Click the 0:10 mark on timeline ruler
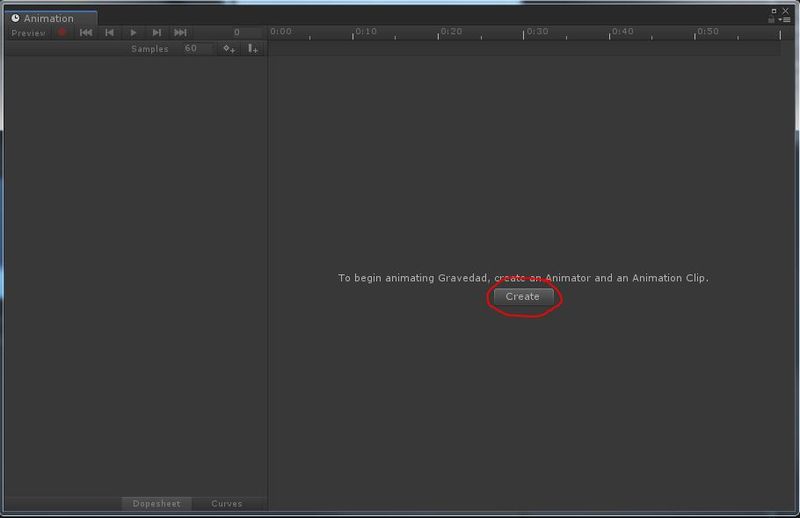The width and height of the screenshot is (800, 518). click(366, 32)
